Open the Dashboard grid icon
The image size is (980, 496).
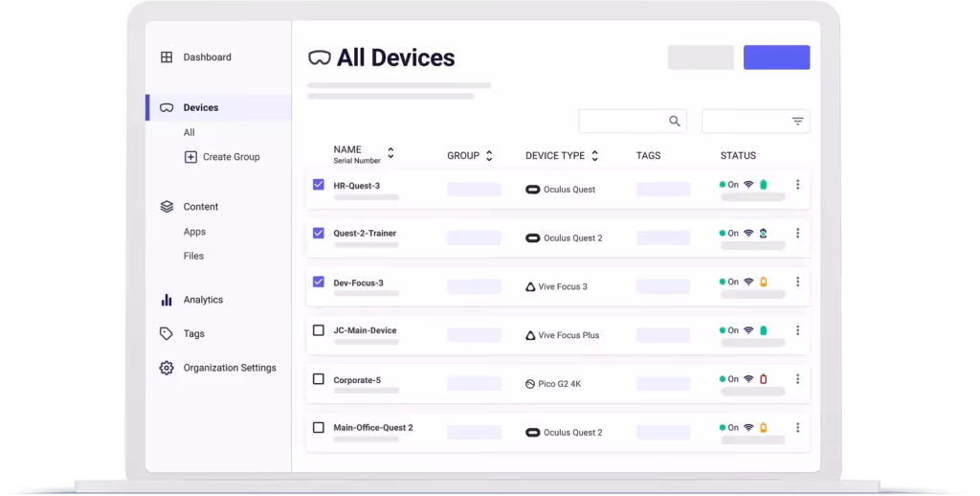coord(167,56)
